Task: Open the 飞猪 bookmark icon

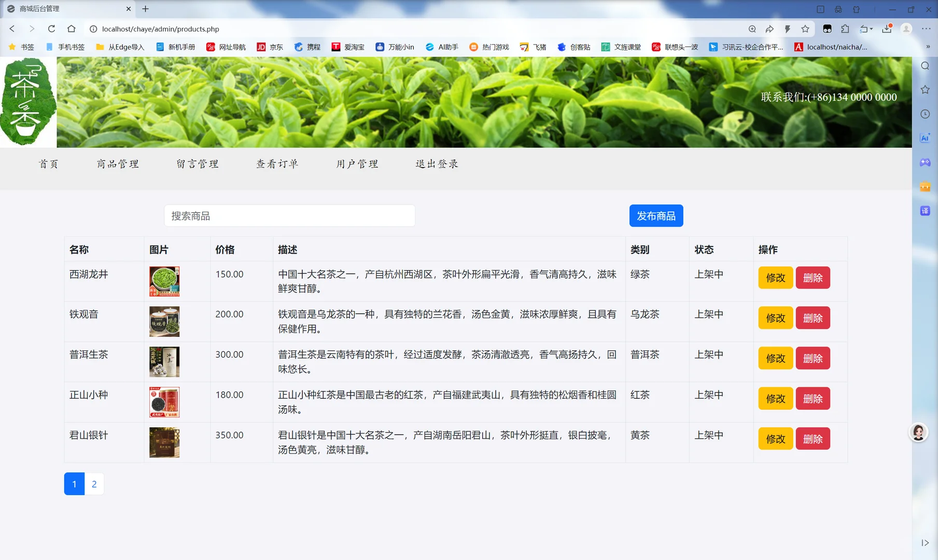Action: (x=524, y=47)
